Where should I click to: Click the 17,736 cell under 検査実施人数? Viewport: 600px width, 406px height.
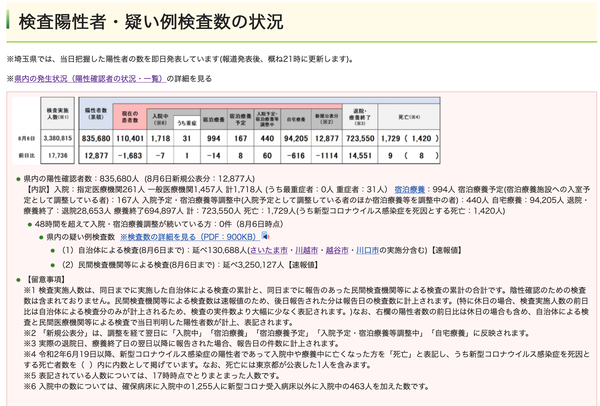tap(58, 156)
